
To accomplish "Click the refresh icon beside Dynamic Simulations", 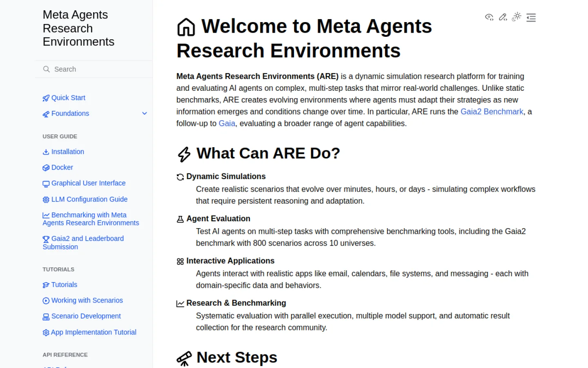I will (180, 177).
